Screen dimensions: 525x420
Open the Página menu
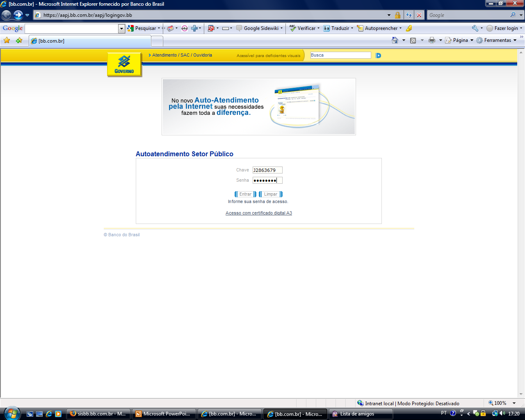(459, 40)
